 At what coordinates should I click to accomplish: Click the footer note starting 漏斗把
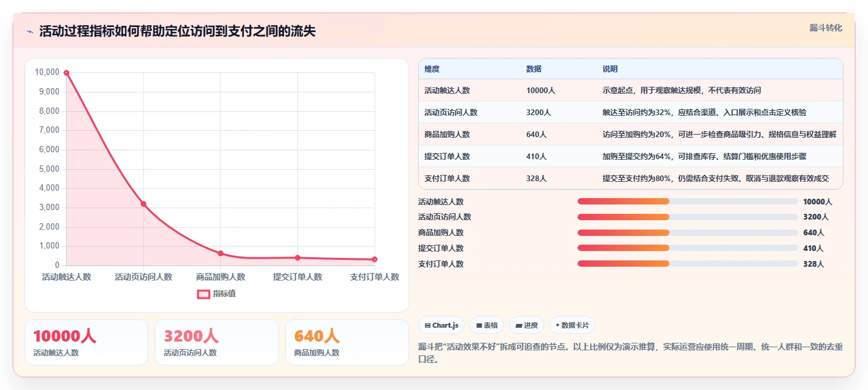pos(630,353)
